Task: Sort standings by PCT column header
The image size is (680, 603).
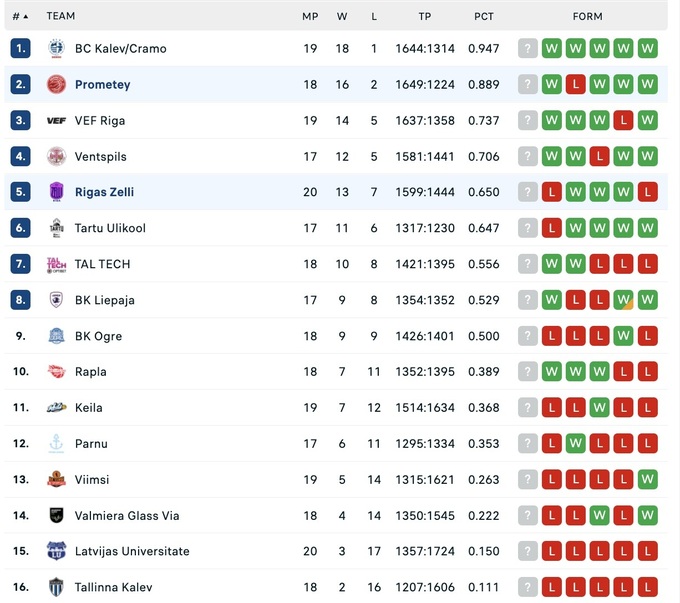Action: [x=484, y=16]
